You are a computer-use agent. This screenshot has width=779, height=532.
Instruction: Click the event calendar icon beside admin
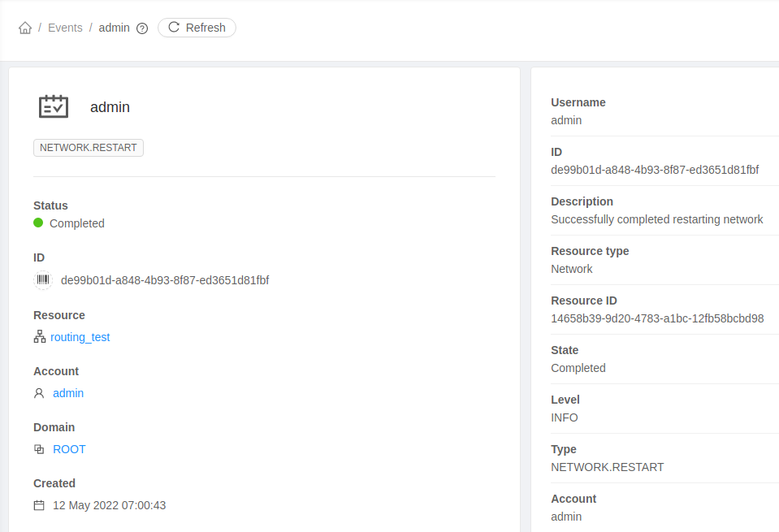[x=54, y=106]
